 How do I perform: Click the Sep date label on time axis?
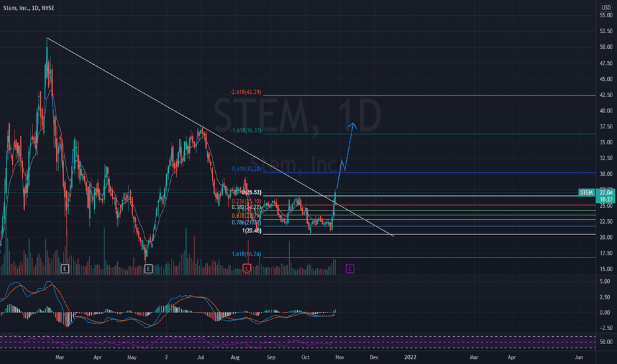tap(271, 357)
